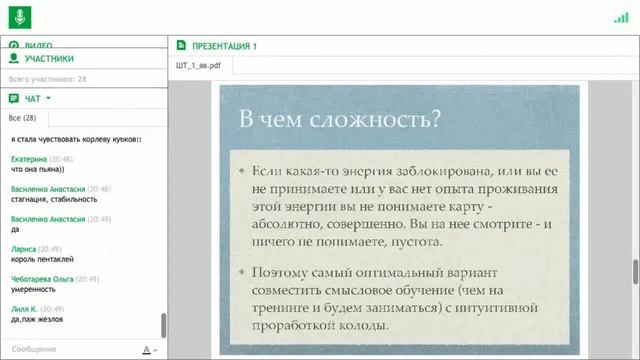Click the name Чеботарева Ольга in chat
640x360 pixels.
tap(42, 279)
